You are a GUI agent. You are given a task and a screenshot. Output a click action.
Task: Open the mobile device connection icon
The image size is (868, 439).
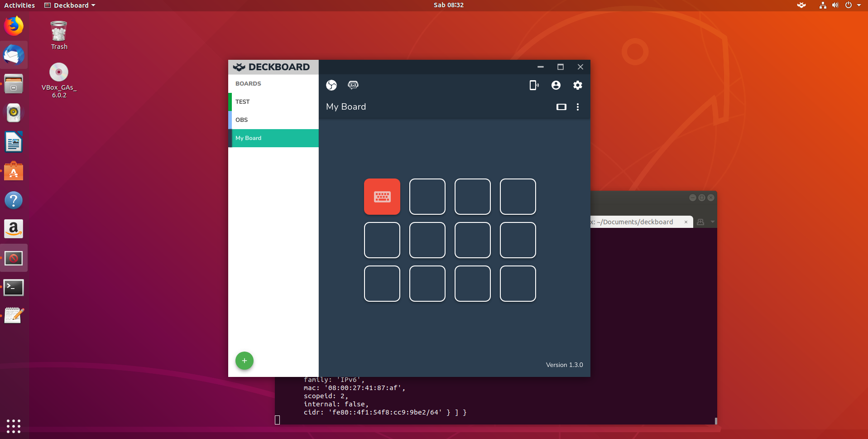point(534,85)
